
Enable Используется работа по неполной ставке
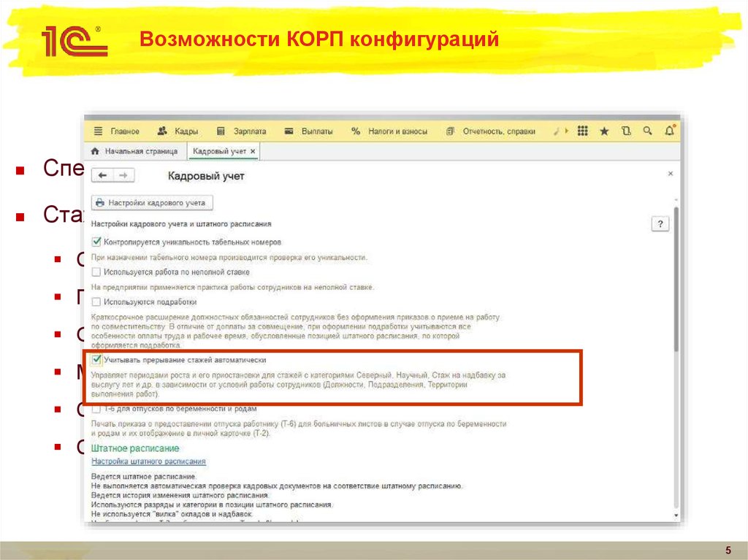coord(98,271)
